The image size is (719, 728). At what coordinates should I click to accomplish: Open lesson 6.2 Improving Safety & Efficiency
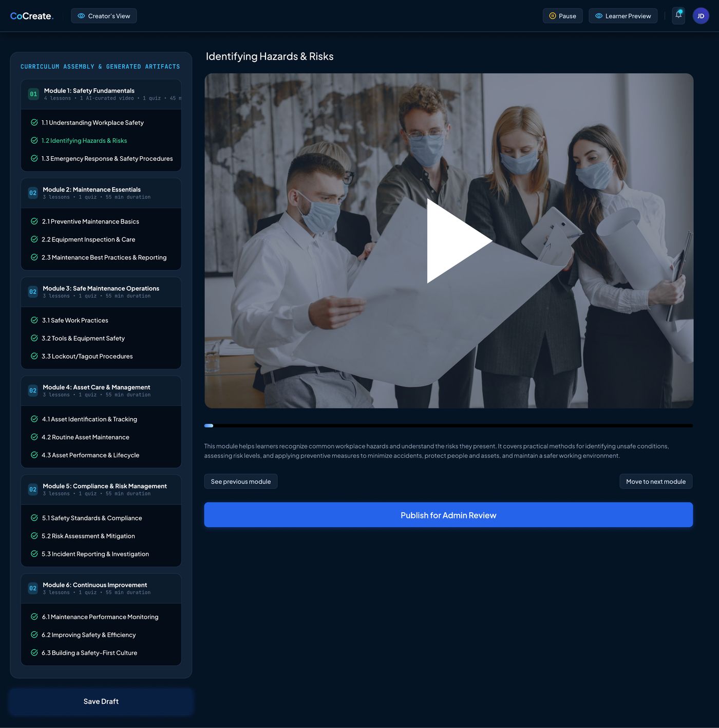click(89, 635)
